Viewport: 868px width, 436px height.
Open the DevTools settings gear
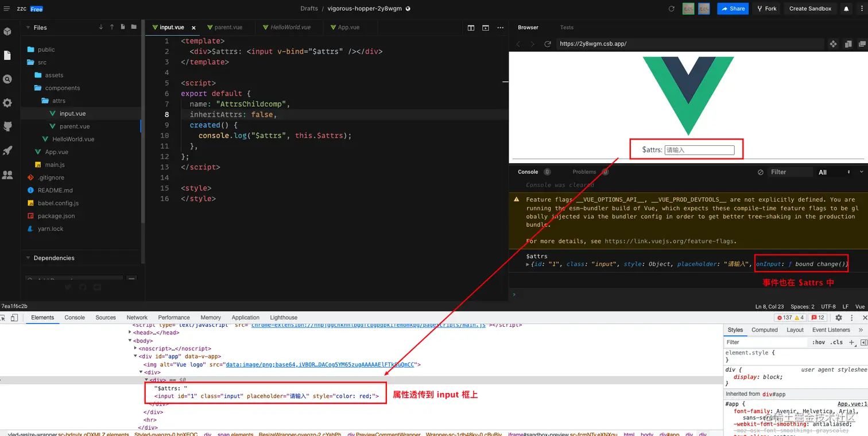[839, 318]
